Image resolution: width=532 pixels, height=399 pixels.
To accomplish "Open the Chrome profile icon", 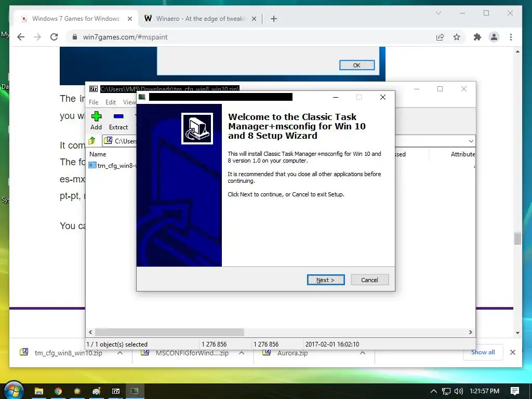I will [494, 37].
